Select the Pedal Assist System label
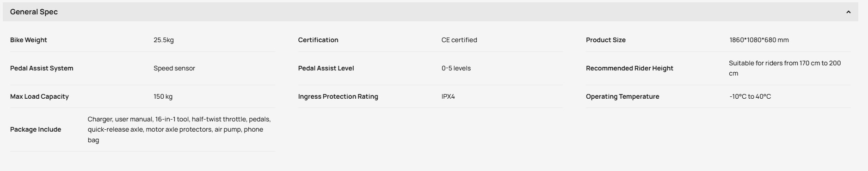Viewport: 868px width, 171px height. 42,68
